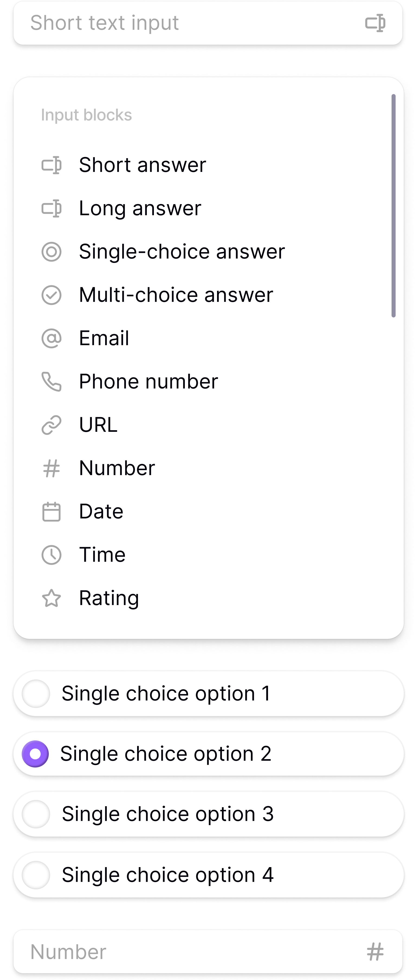
Task: Click the Phone number handset icon
Action: click(x=51, y=381)
